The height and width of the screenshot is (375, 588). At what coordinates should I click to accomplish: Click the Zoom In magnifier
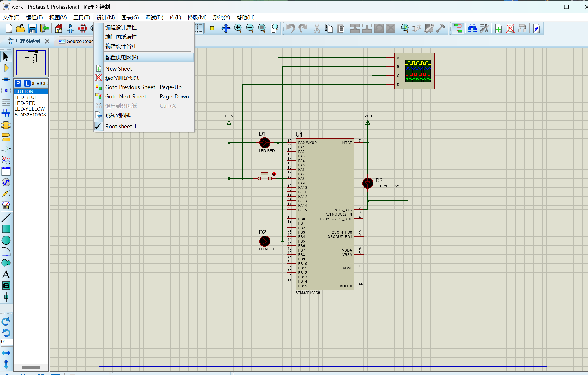coord(238,28)
